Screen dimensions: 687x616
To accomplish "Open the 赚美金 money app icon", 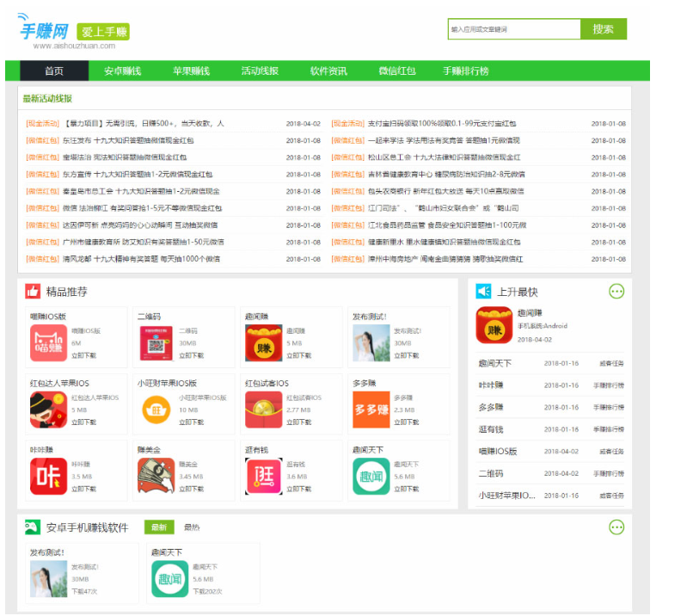I will click(156, 476).
